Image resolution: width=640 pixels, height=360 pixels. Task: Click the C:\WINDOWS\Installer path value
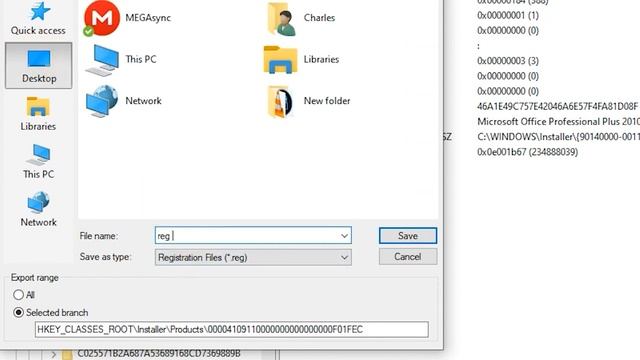point(558,137)
